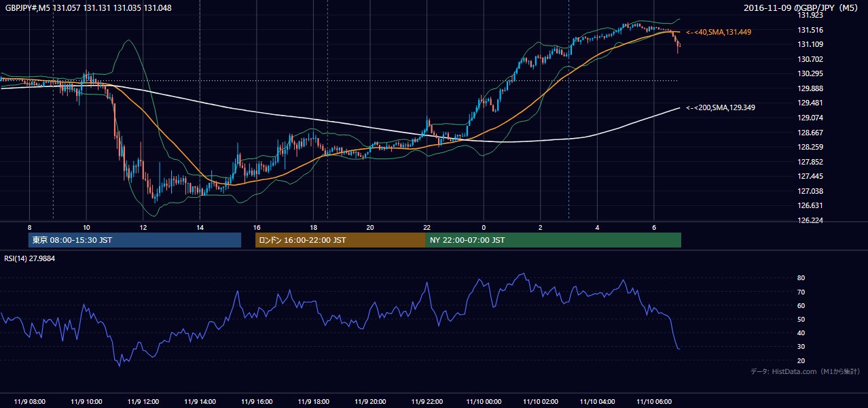This screenshot has height=408, width=868.
Task: Click the NY 22:00-07:00 JST session bar
Action: (x=554, y=240)
